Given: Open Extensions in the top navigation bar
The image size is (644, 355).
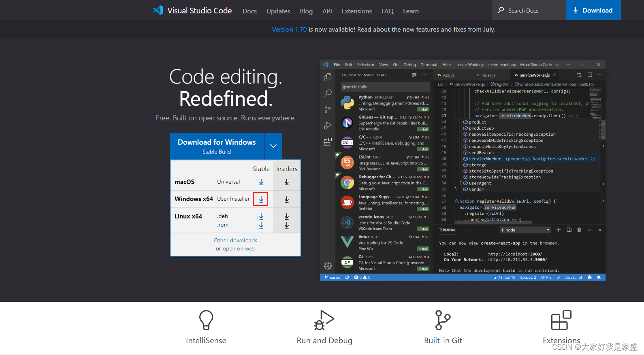Looking at the screenshot, I should (x=356, y=11).
